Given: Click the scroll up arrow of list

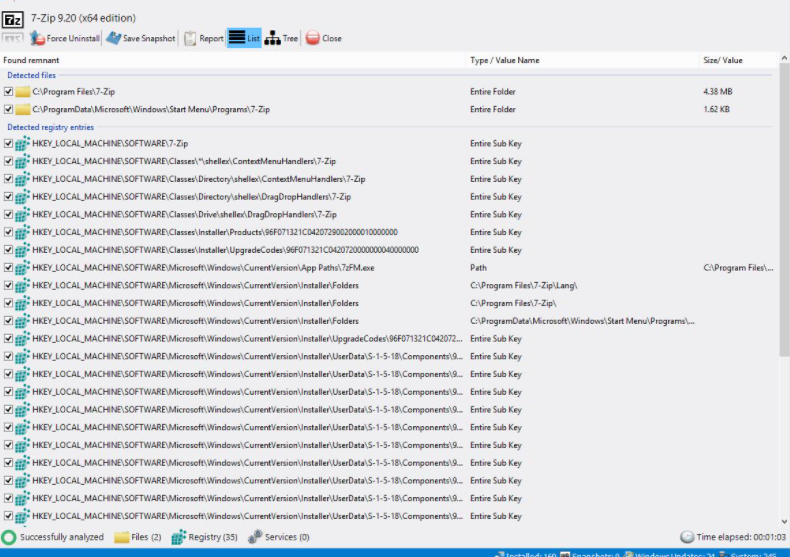Looking at the screenshot, I should coord(784,58).
